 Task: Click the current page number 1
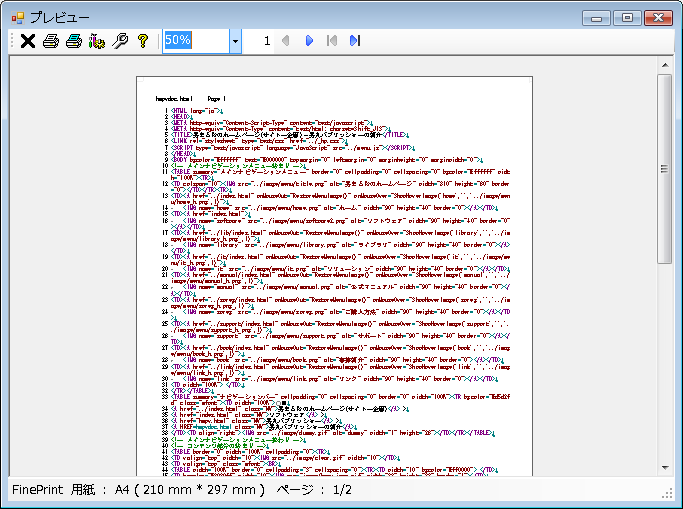tap(267, 41)
